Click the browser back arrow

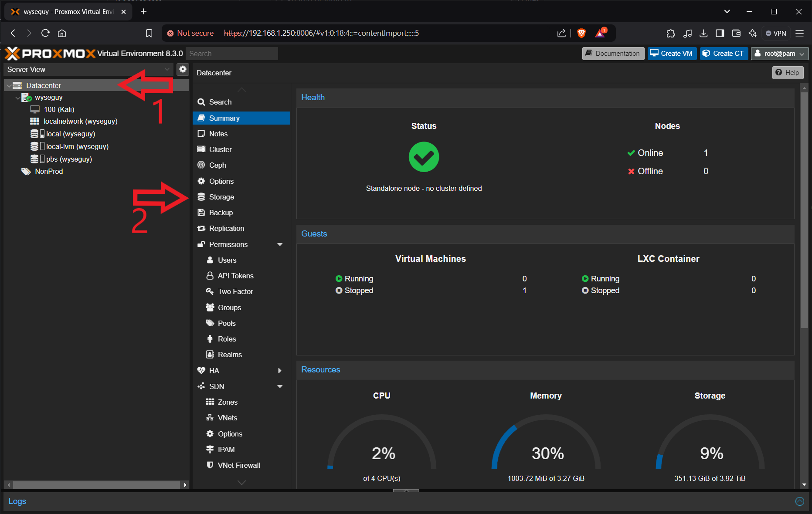tap(13, 33)
